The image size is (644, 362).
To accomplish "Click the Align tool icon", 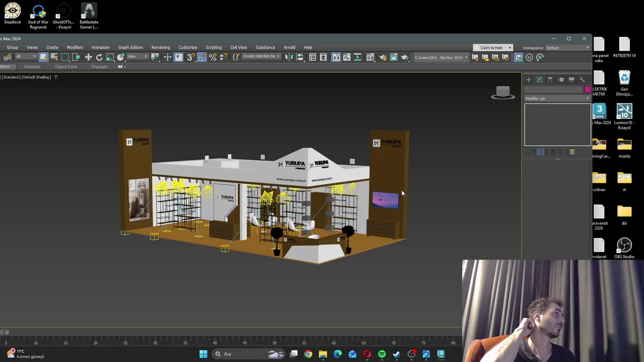I will pyautogui.click(x=299, y=57).
